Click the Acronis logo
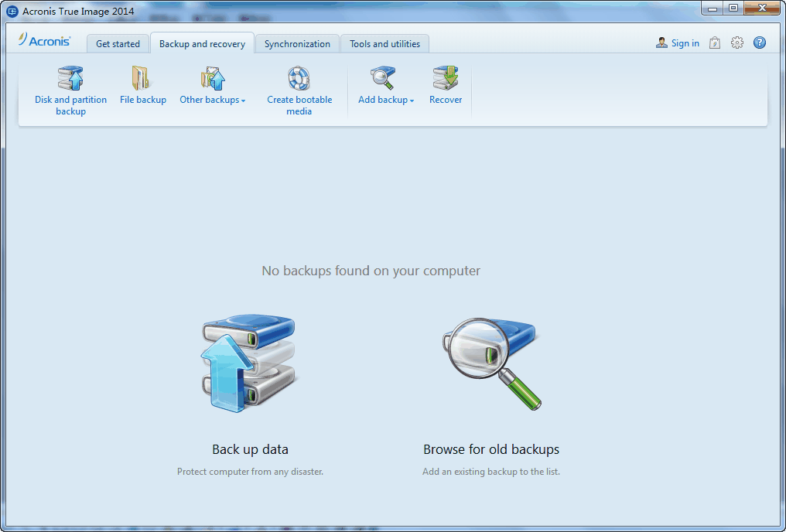 click(x=45, y=41)
